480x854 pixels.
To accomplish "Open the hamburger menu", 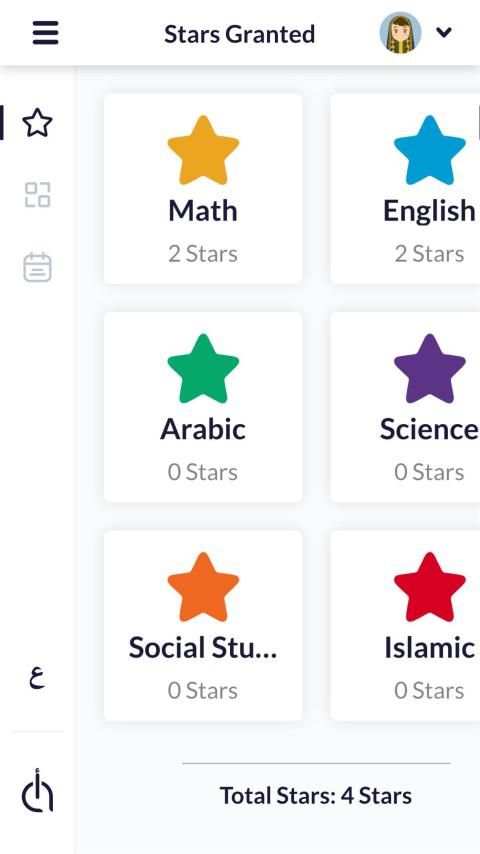I will [45, 33].
